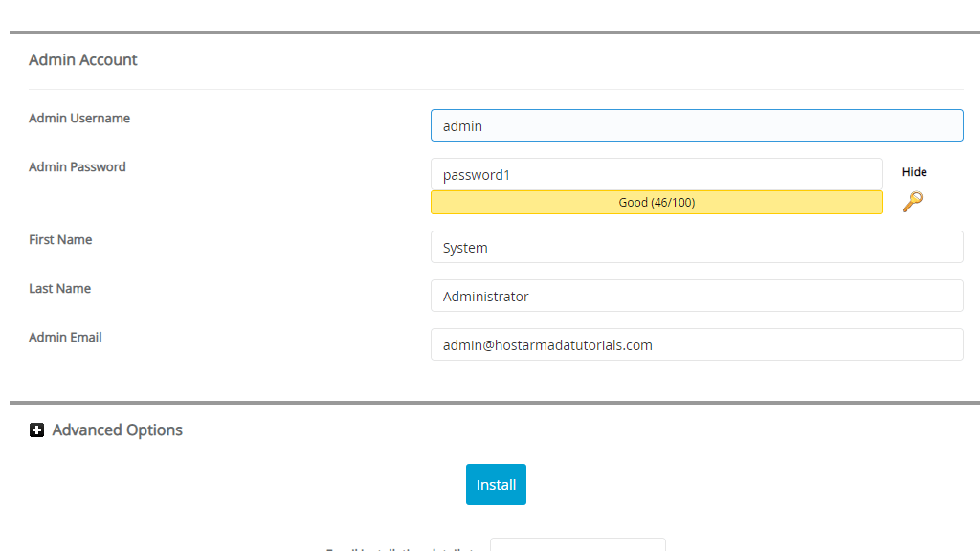Click into the Admin Password input box
The image size is (980, 551).
(x=656, y=174)
